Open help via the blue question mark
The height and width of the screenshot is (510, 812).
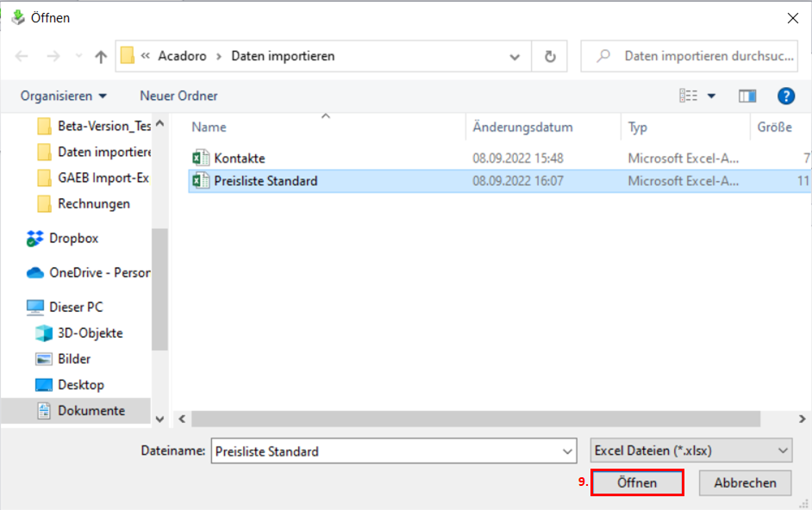(x=785, y=96)
